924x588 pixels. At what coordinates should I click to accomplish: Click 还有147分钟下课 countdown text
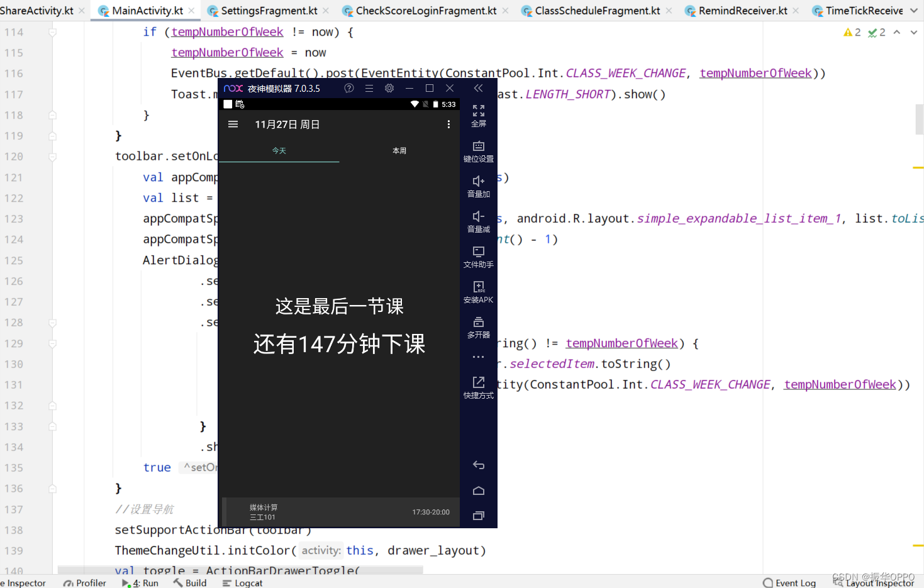(340, 344)
